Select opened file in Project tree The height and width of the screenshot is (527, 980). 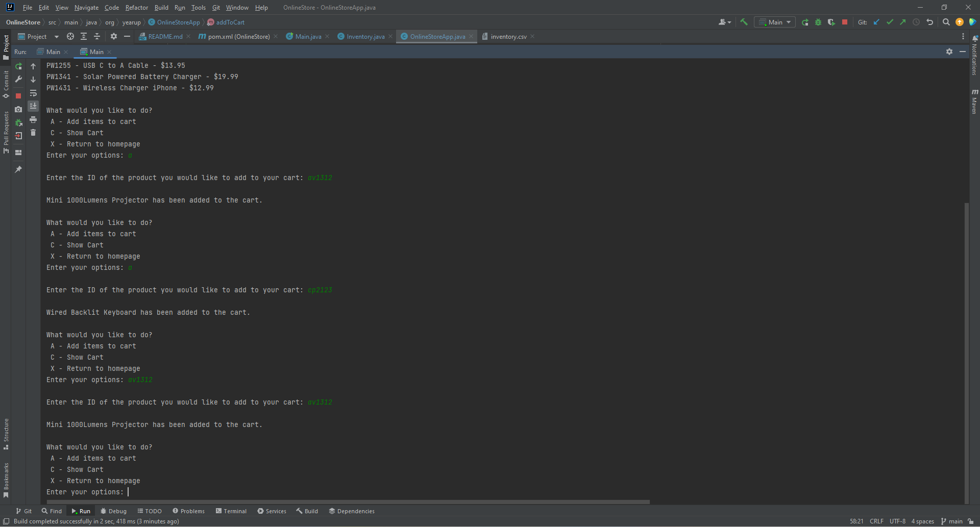click(70, 36)
